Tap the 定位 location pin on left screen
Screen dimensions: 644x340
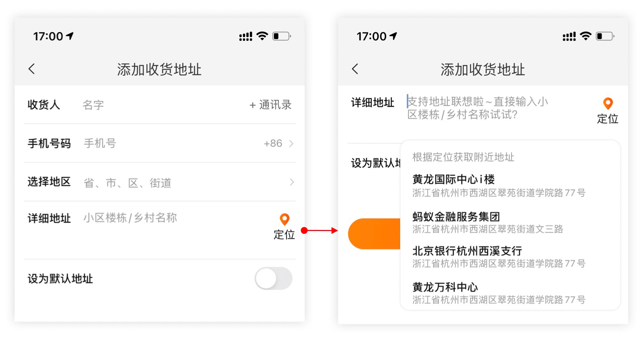pos(285,227)
